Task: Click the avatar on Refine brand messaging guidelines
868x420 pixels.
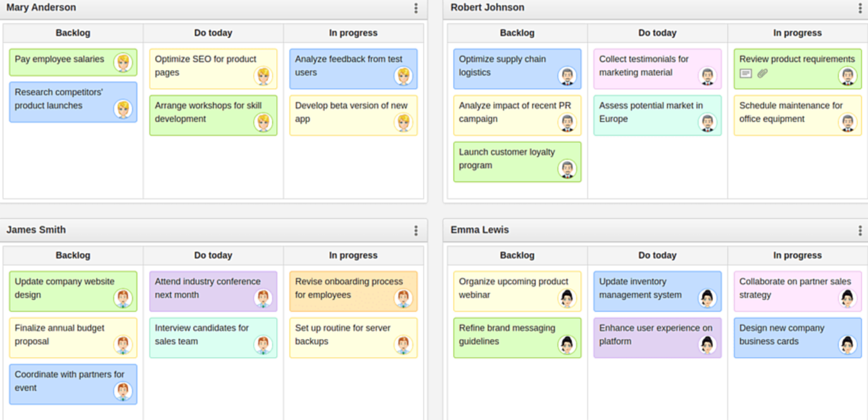Action: [x=566, y=344]
